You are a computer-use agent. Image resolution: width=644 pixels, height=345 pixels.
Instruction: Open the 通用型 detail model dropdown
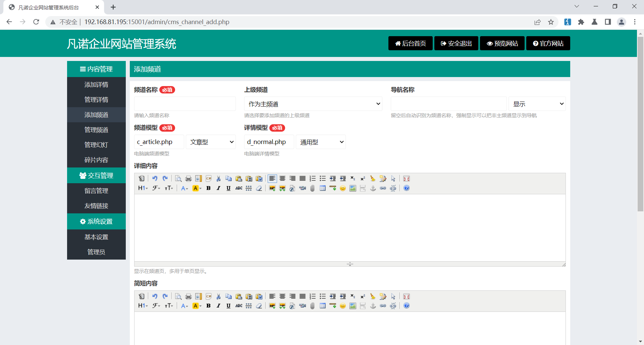(321, 142)
